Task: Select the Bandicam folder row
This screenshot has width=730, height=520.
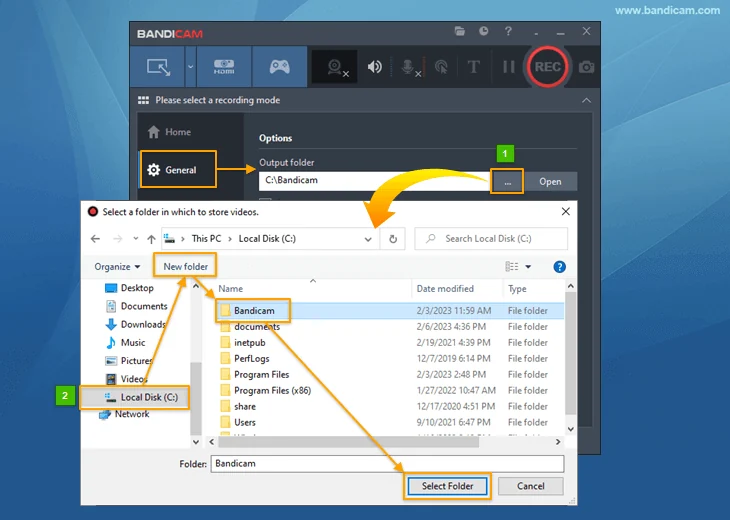Action: point(390,311)
